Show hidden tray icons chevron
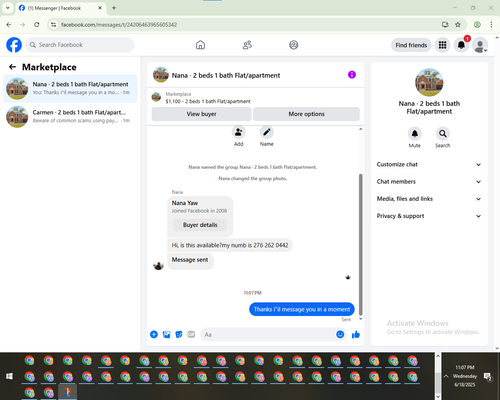500x400 pixels. coord(446,376)
